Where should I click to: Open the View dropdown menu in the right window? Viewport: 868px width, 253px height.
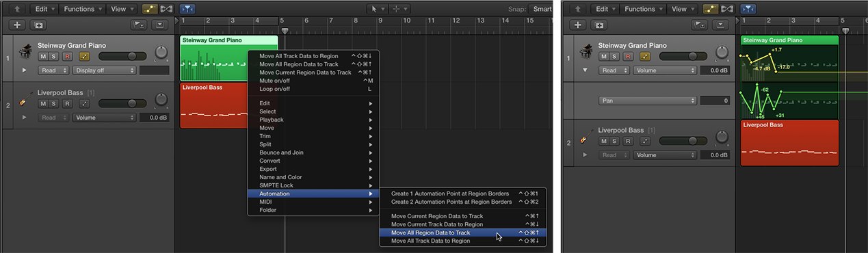click(683, 9)
